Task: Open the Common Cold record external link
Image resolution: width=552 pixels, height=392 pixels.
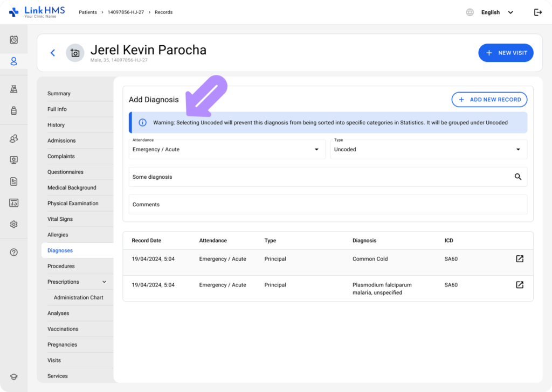Action: pyautogui.click(x=519, y=258)
